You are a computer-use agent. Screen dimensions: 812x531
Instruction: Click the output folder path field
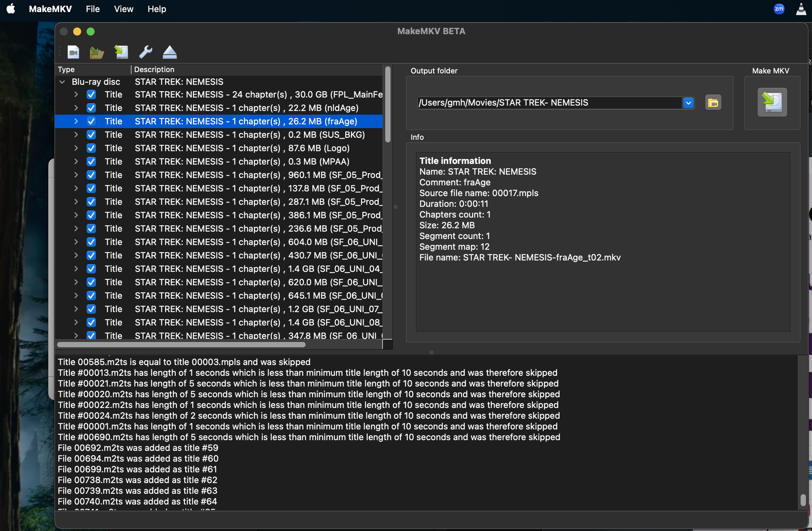click(x=550, y=103)
